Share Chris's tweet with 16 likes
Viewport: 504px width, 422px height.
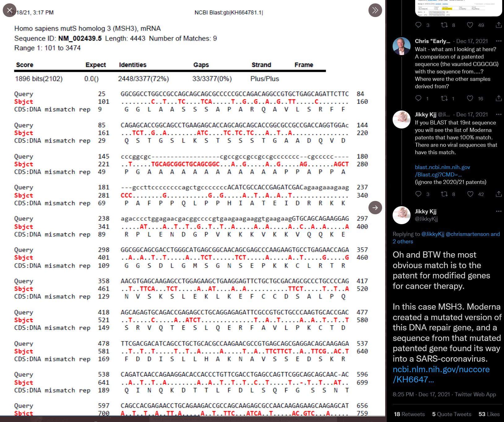pos(499,98)
